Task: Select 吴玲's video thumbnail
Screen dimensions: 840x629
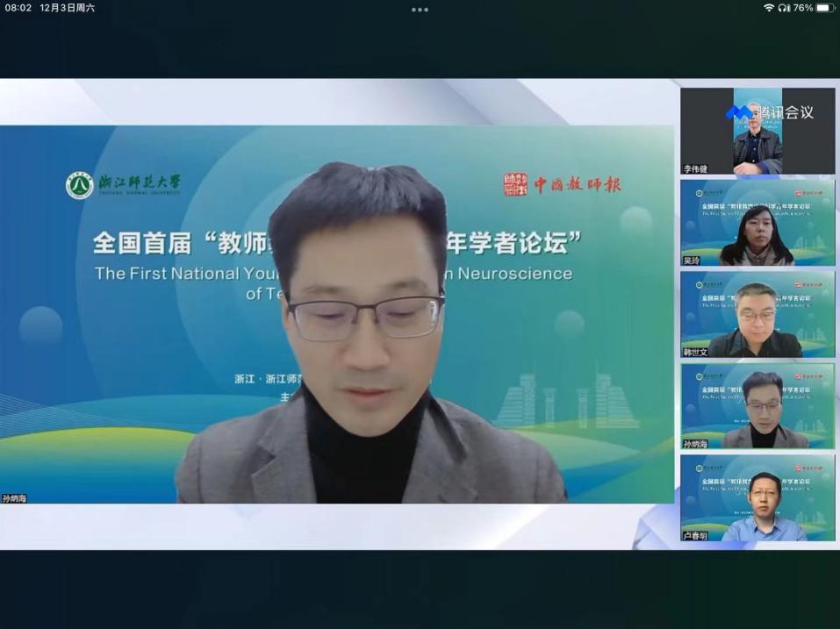Action: [x=757, y=222]
